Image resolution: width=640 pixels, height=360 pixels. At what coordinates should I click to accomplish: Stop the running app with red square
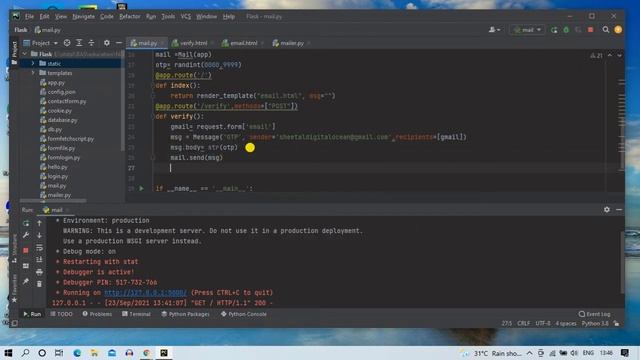(x=591, y=30)
